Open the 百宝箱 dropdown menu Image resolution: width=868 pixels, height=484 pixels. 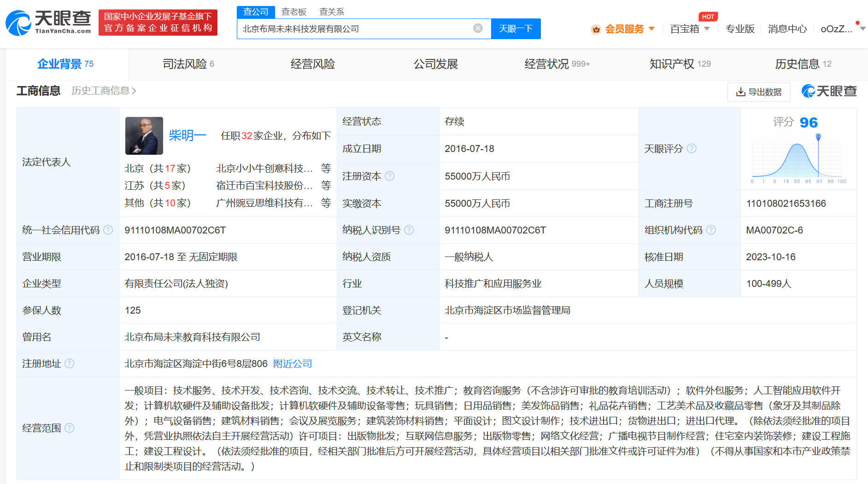[x=690, y=29]
